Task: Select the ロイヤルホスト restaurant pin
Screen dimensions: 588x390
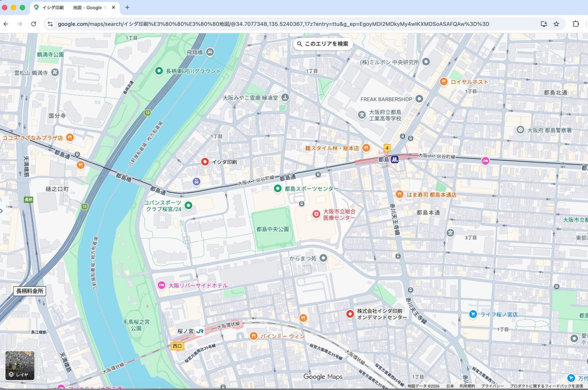Action: tap(444, 82)
